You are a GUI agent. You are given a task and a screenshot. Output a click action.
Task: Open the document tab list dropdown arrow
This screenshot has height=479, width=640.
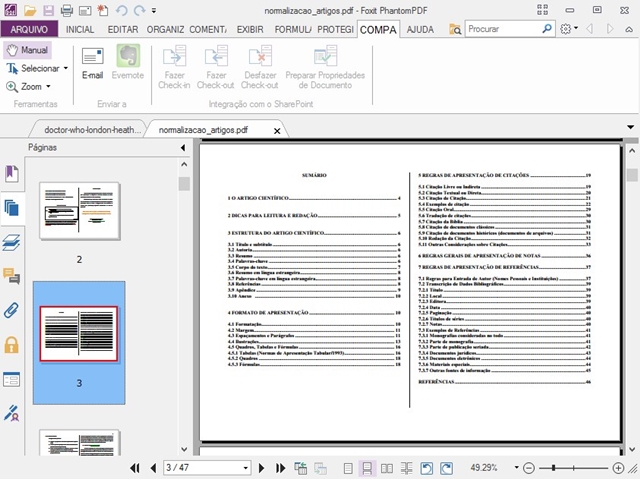(x=631, y=127)
